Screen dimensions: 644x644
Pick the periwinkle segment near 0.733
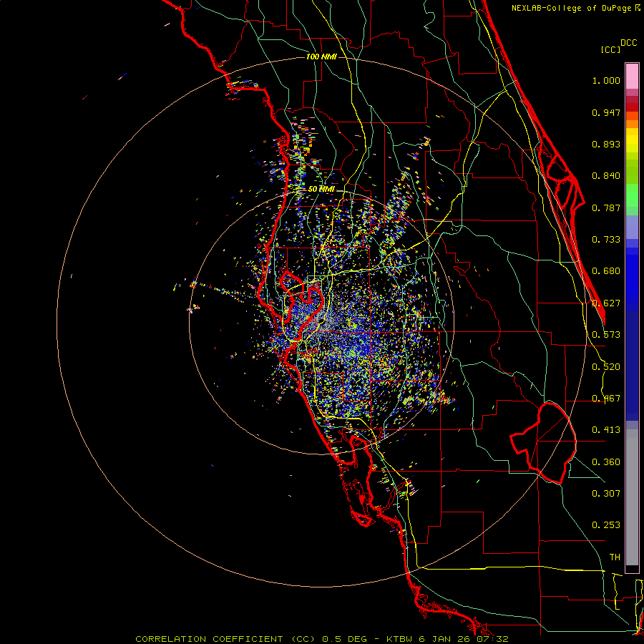[x=632, y=228]
